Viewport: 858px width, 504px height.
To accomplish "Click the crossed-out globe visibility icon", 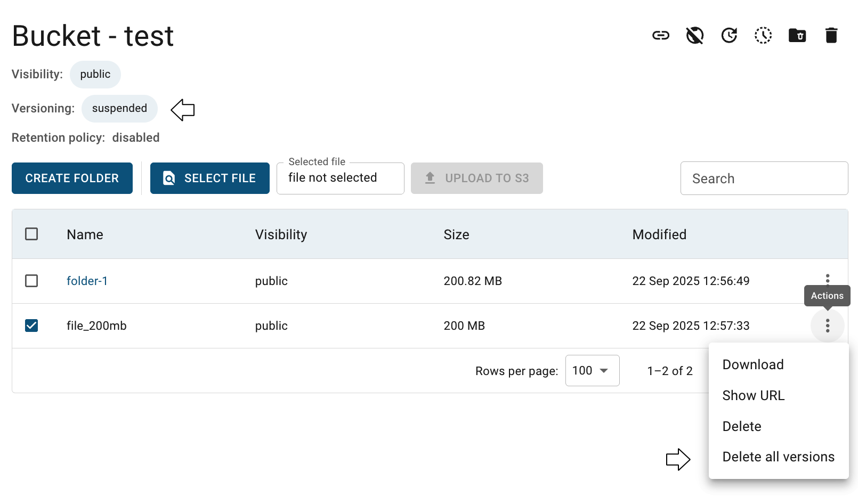I will point(695,36).
